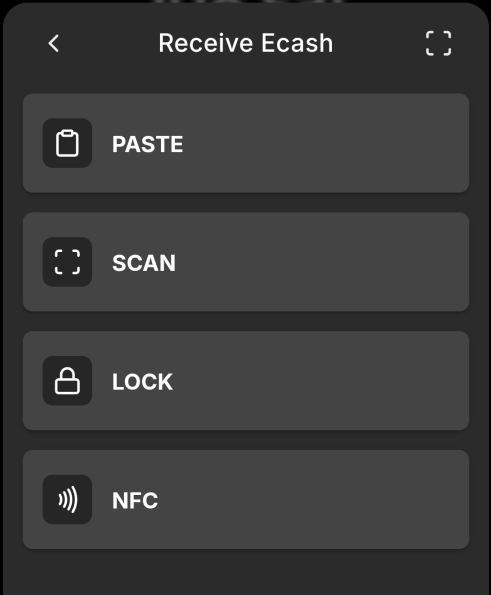Viewport: 491px width, 595px height.
Task: Tap the NFC waves icon
Action: 67,499
